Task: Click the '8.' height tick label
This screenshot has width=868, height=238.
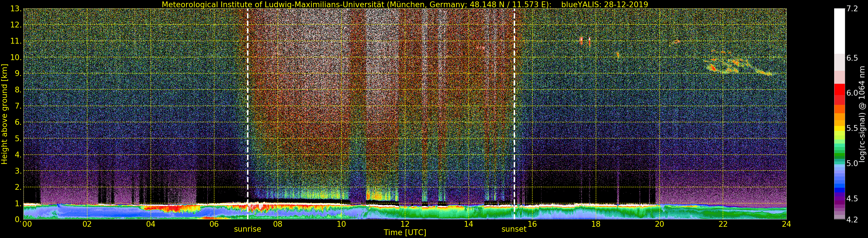Action: (18, 90)
